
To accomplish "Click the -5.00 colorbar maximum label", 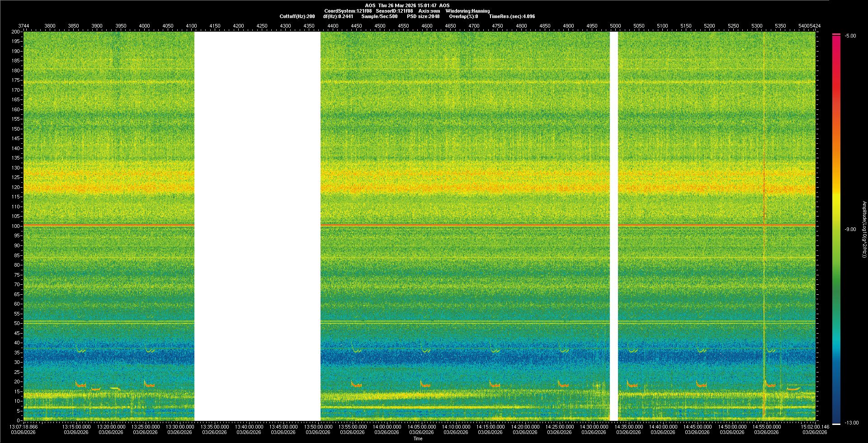I will 850,36.
